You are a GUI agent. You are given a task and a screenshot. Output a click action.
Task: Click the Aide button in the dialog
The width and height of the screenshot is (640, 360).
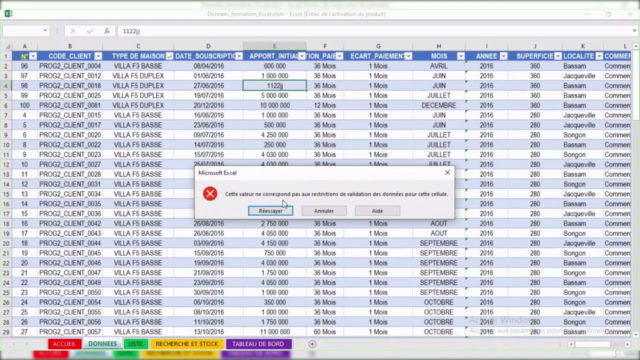click(x=377, y=211)
